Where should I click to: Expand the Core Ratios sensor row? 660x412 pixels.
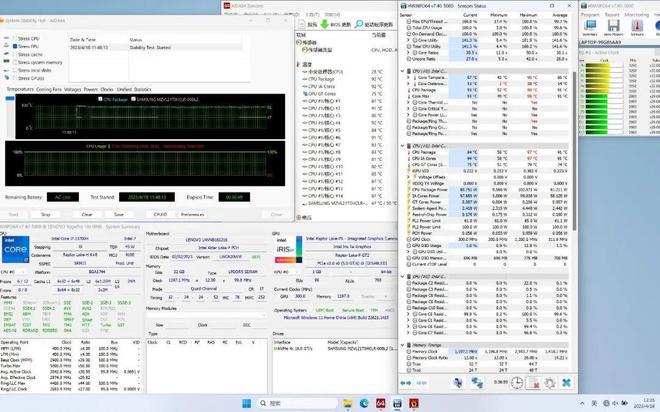[408, 53]
